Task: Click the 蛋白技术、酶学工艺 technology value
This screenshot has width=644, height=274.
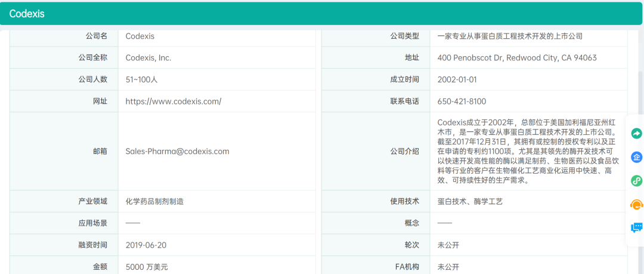Action: 470,202
